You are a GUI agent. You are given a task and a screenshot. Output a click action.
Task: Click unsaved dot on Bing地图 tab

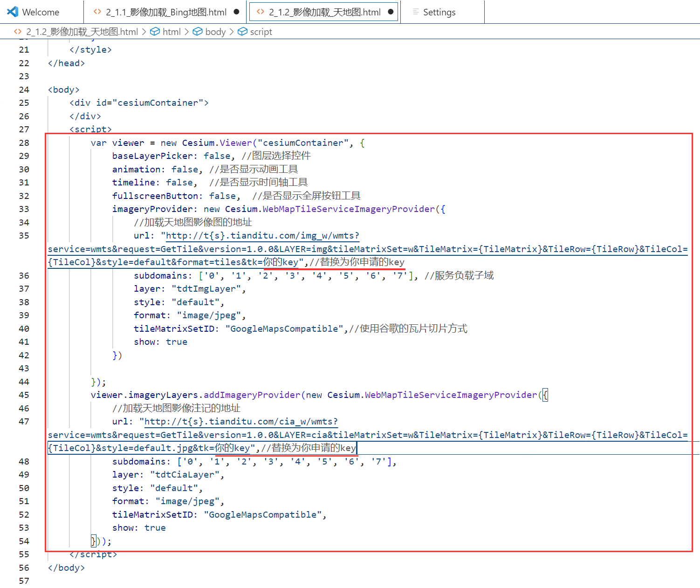236,12
